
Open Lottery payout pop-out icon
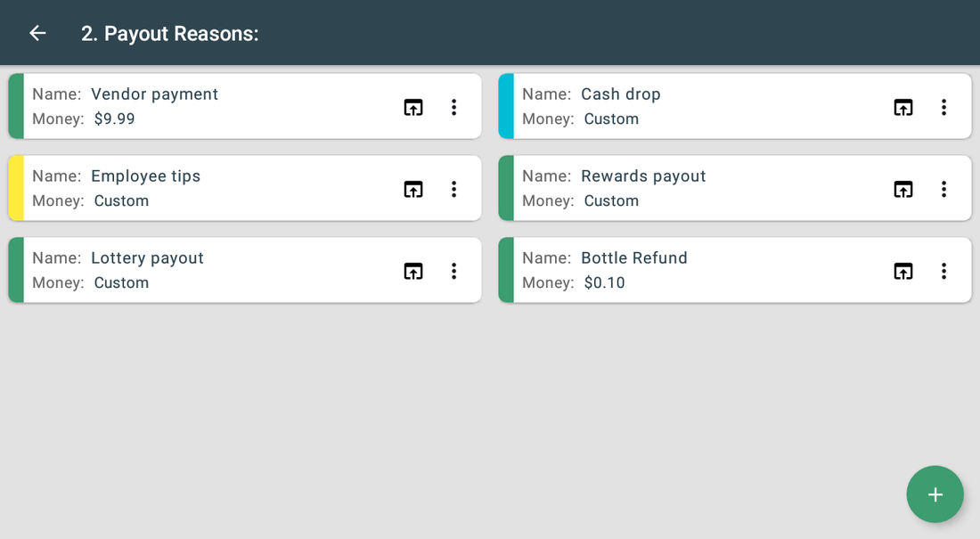413,271
